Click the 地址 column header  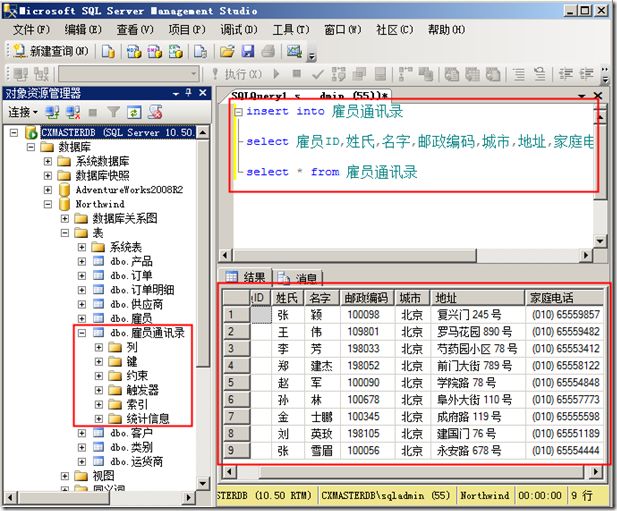click(x=478, y=298)
